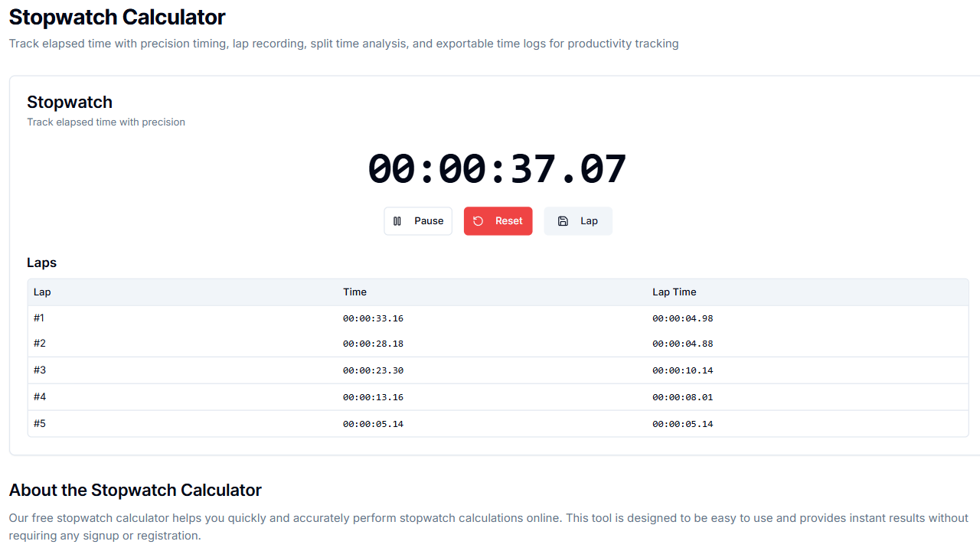Click the About the Stopwatch Calculator heading
The height and width of the screenshot is (551, 980).
(x=135, y=490)
